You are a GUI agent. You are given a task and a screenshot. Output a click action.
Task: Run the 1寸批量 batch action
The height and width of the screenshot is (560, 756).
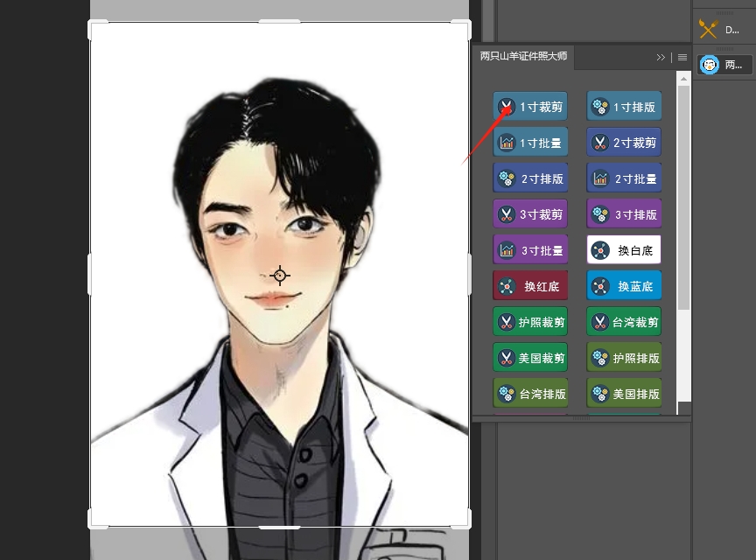click(529, 143)
